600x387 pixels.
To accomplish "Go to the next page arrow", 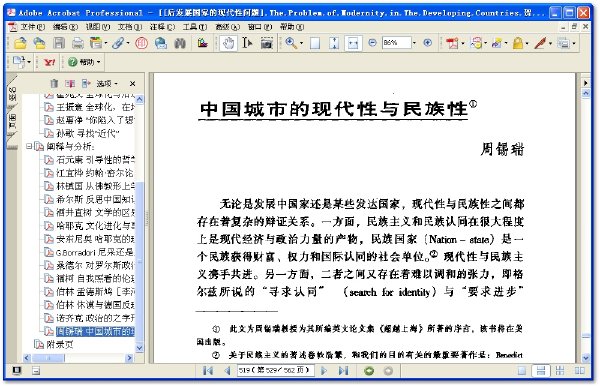I will click(x=324, y=371).
